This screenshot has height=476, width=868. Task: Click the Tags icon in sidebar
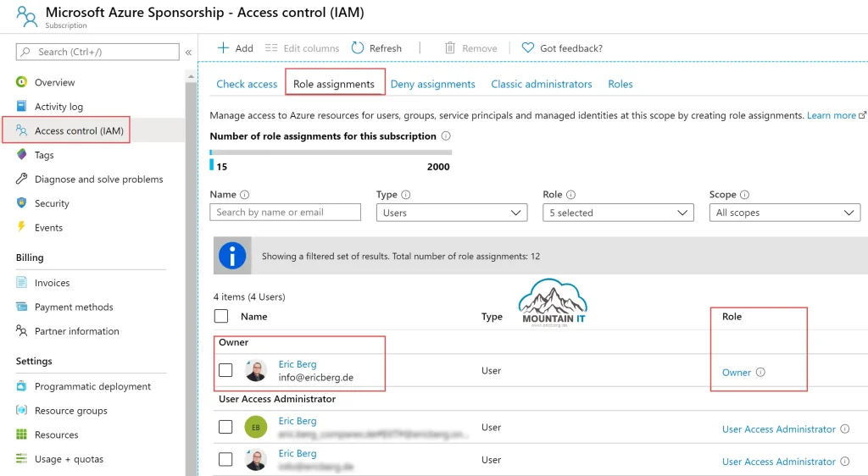coord(22,155)
